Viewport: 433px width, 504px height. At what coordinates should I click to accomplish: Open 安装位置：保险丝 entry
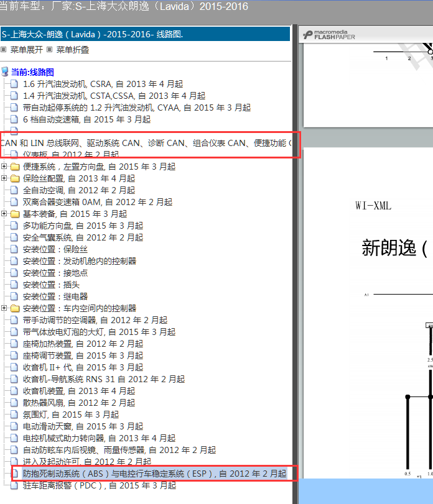tap(55, 249)
